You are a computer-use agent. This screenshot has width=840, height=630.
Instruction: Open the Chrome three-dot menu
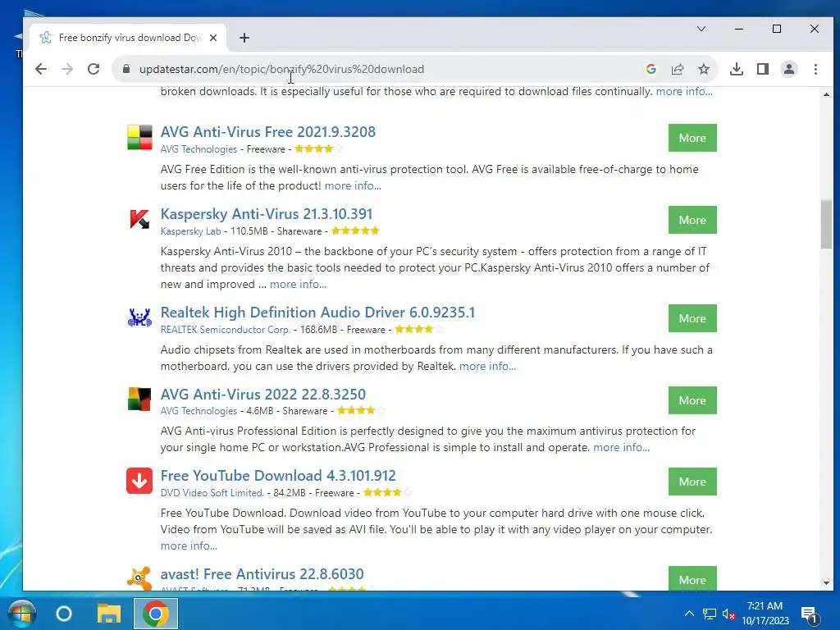coord(815,69)
